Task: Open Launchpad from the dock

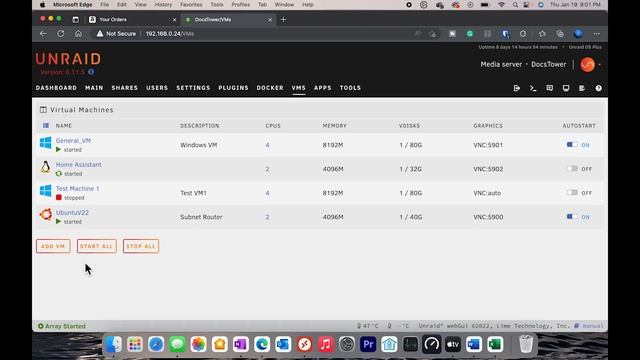Action: [x=135, y=344]
